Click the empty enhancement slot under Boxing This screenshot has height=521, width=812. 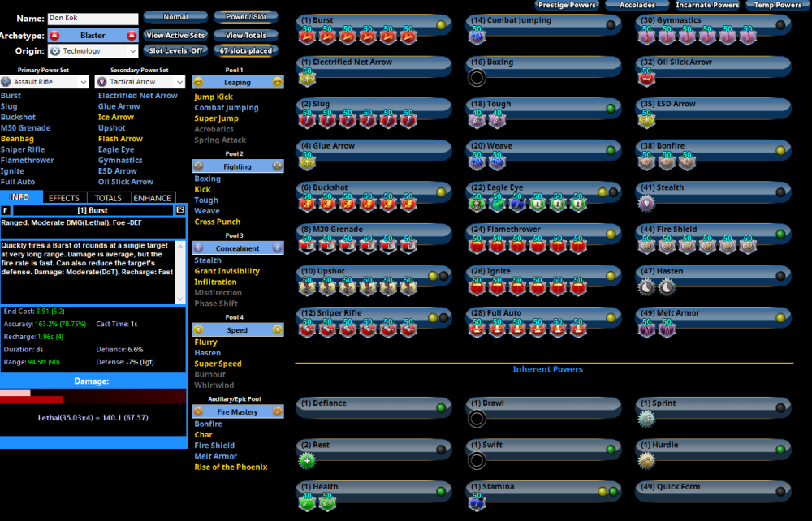(477, 78)
